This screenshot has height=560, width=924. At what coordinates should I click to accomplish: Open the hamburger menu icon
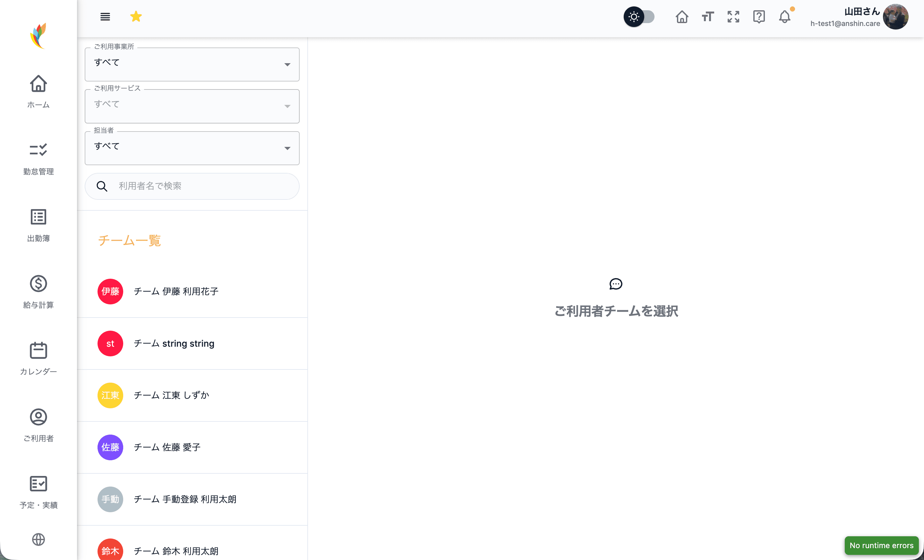105,16
